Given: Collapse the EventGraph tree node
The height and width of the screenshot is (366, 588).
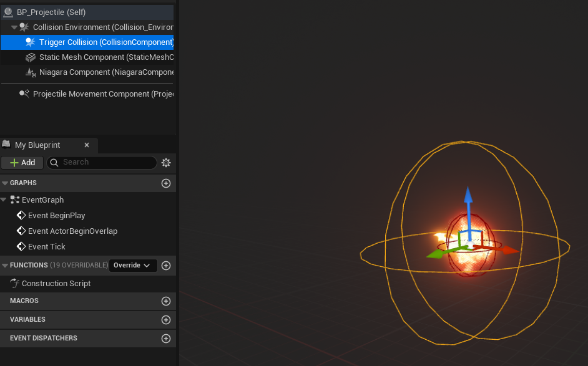Looking at the screenshot, I should coord(3,200).
